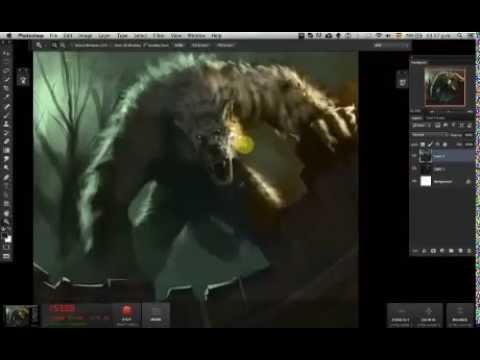
Task: Select the Lasso tool
Action: 6,71
